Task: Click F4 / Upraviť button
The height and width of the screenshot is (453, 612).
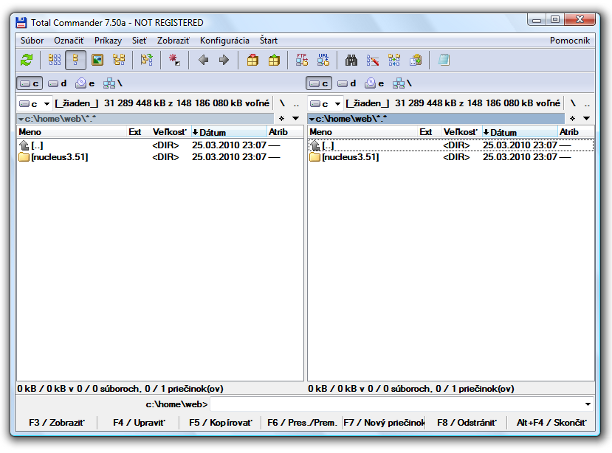Action: [x=139, y=423]
